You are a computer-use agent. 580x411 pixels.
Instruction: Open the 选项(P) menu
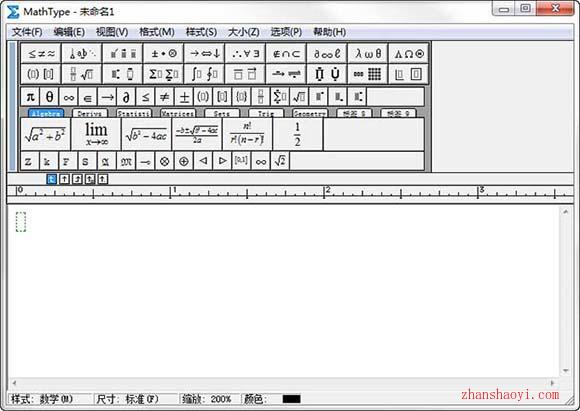[286, 32]
